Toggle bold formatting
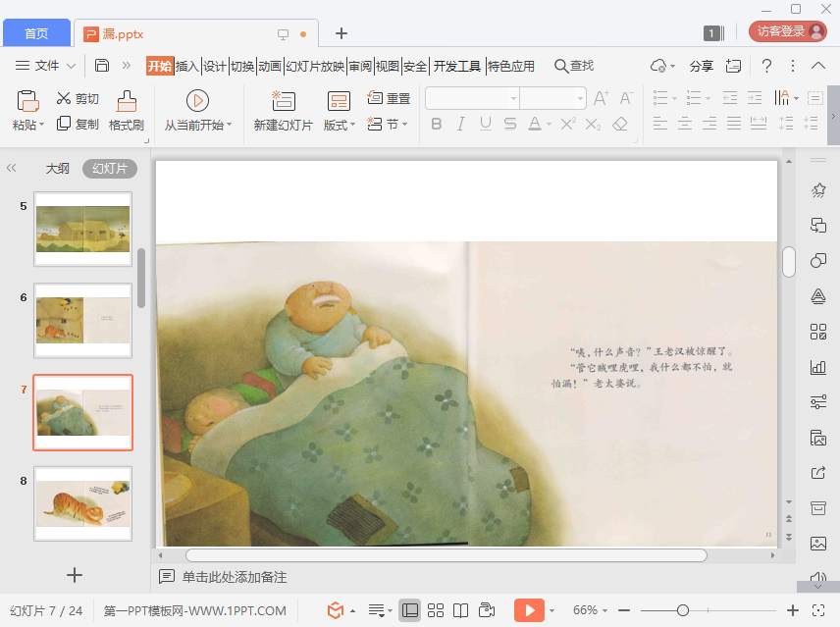 pos(437,125)
